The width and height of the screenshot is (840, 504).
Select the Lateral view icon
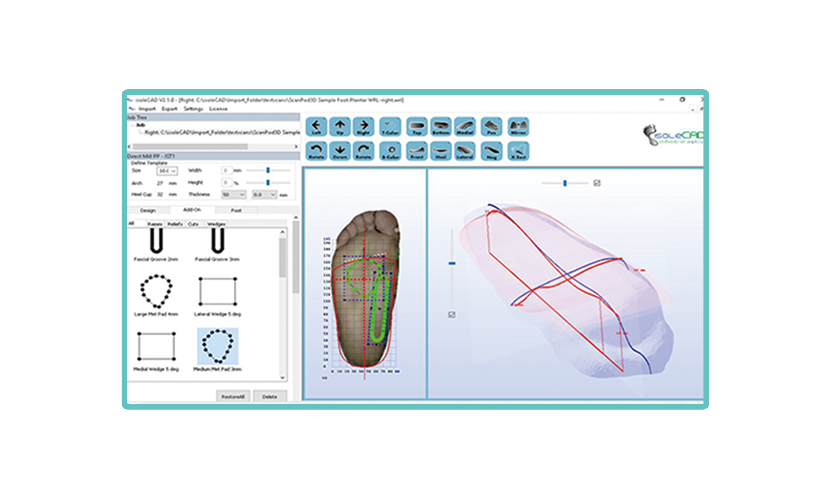tap(465, 151)
